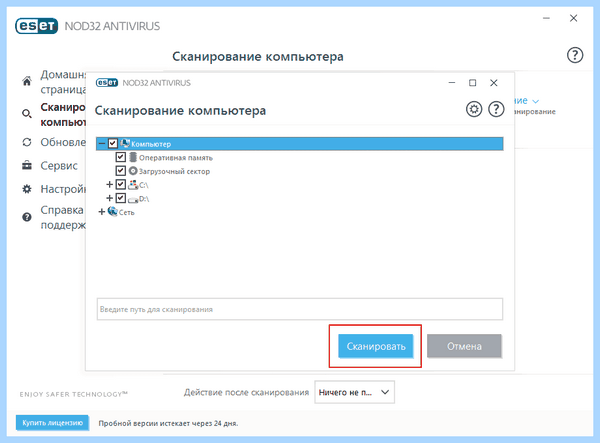Image resolution: width=600 pixels, height=443 pixels.
Task: Click the Компьютер computer icon in tree
Action: click(125, 143)
